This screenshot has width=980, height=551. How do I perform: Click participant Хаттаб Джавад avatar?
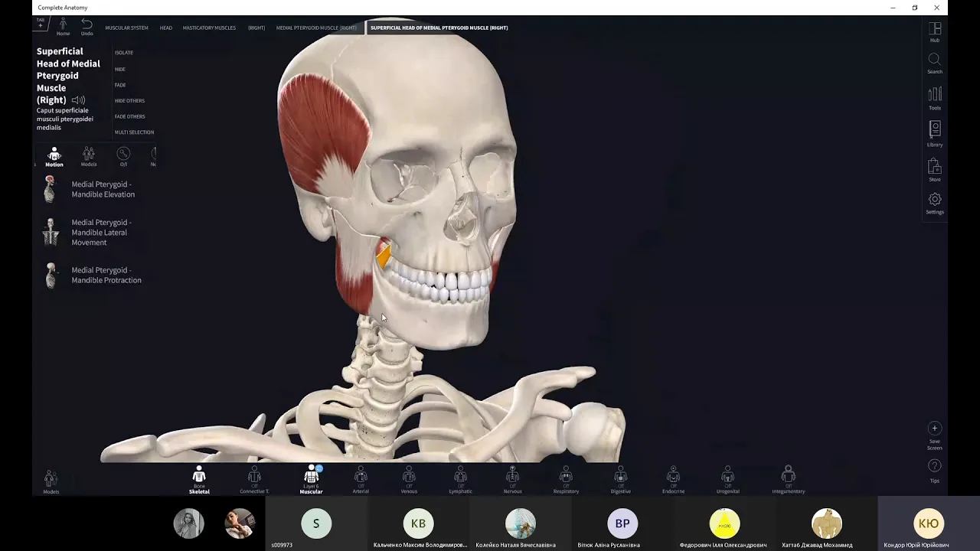coord(826,523)
